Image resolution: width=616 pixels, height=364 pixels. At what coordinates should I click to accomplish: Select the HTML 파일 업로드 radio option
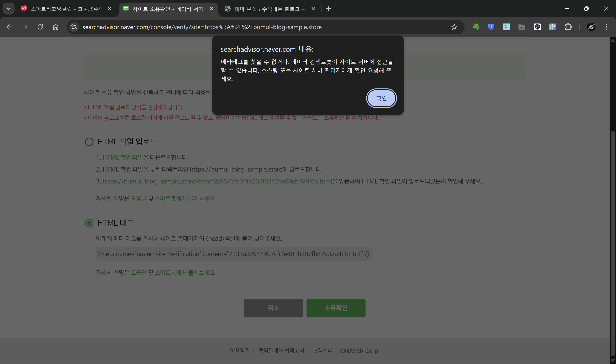click(x=89, y=142)
